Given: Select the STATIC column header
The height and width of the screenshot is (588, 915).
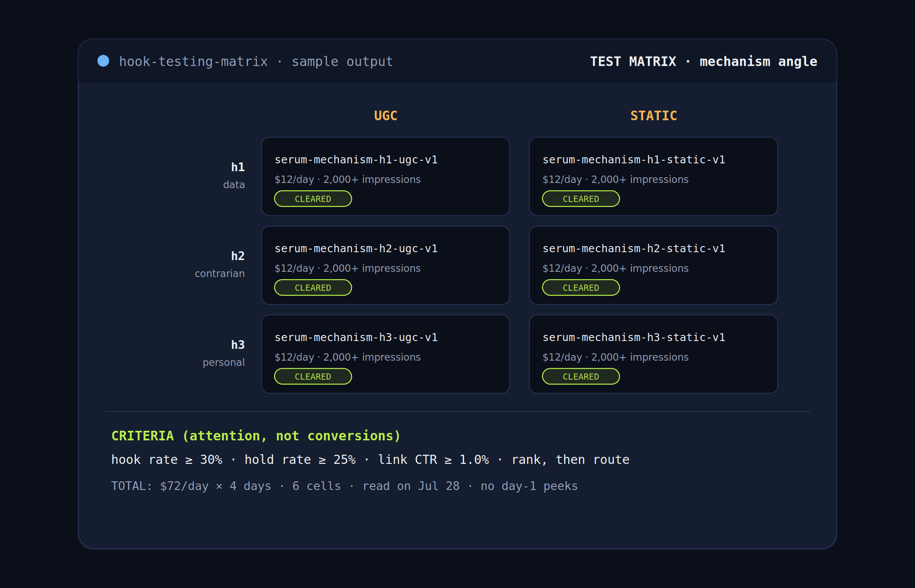Looking at the screenshot, I should (x=654, y=115).
